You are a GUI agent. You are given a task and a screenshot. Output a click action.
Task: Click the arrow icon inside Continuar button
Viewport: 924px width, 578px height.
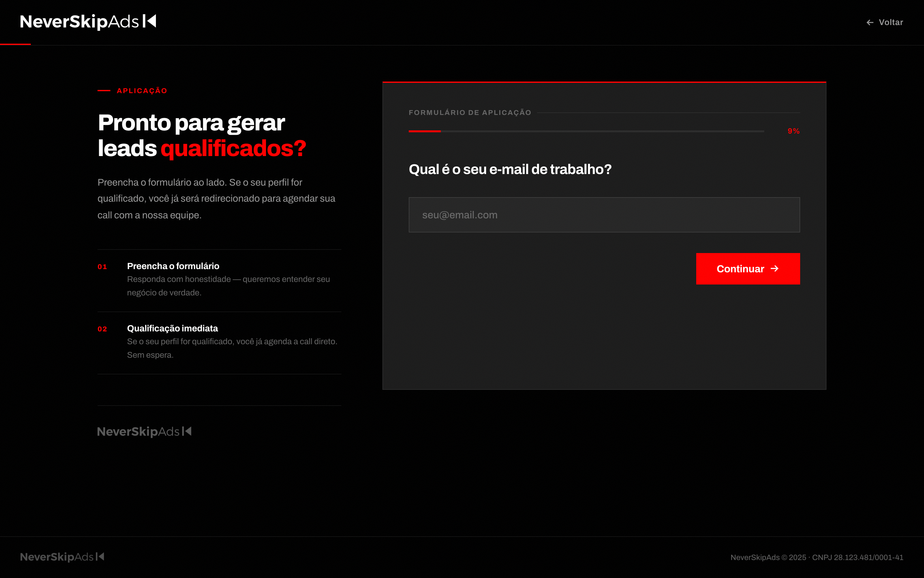774,269
